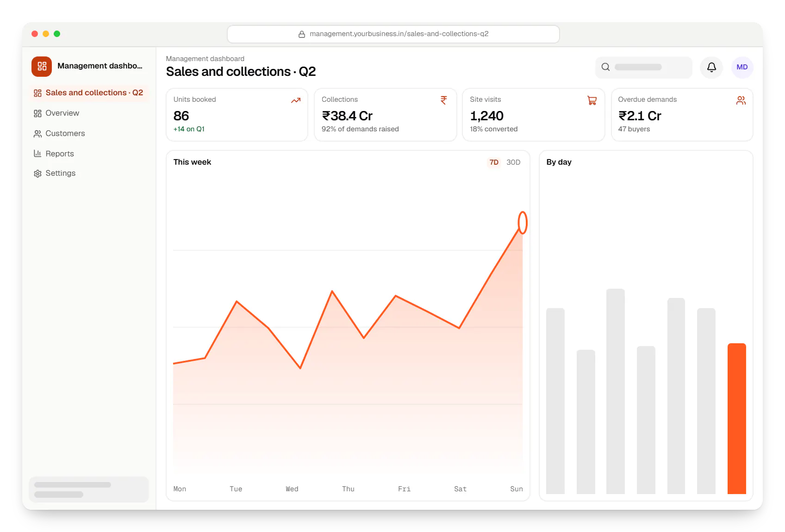Click the rupee icon on Collections card

tap(444, 100)
